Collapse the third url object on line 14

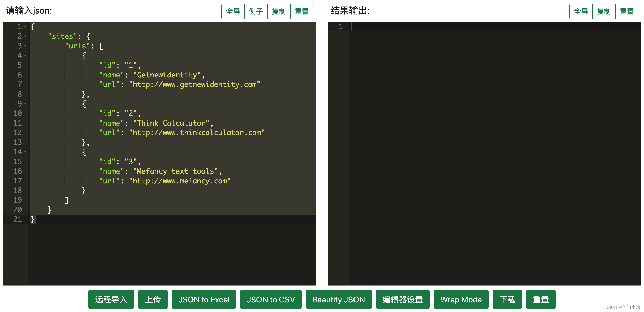25,152
